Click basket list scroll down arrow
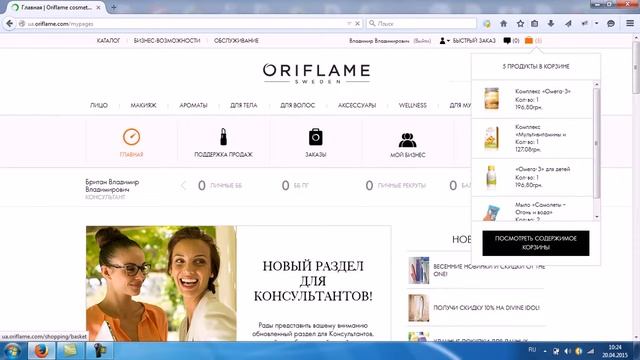Image resolution: width=640 pixels, height=360 pixels. point(596,217)
